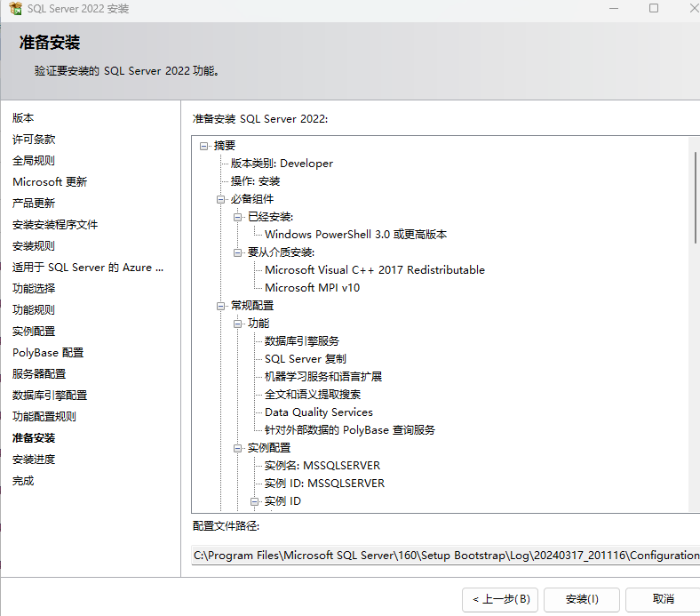Screen dimensions: 700x616
Task: Collapse the 实例 ID subnode
Action: pyautogui.click(x=254, y=501)
